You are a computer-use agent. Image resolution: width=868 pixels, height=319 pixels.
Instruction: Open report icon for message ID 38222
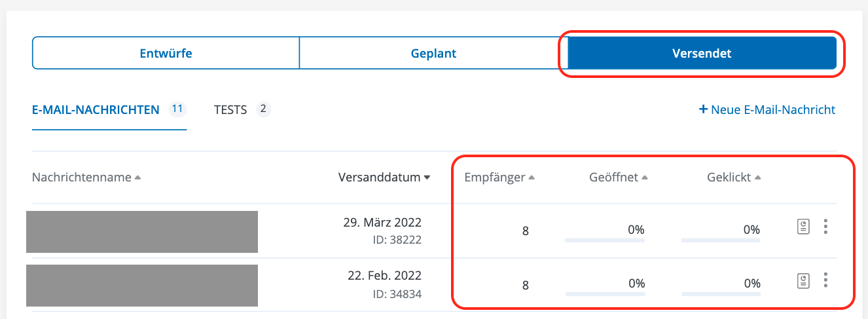coord(803,227)
